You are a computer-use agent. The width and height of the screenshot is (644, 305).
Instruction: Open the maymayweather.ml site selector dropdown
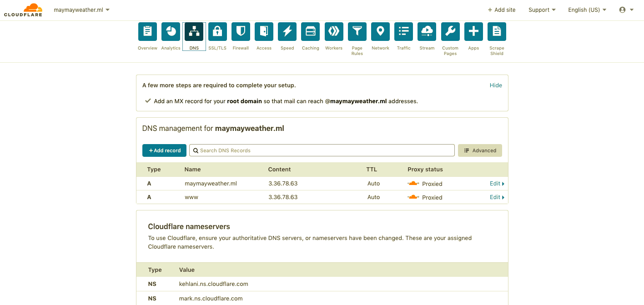[81, 10]
